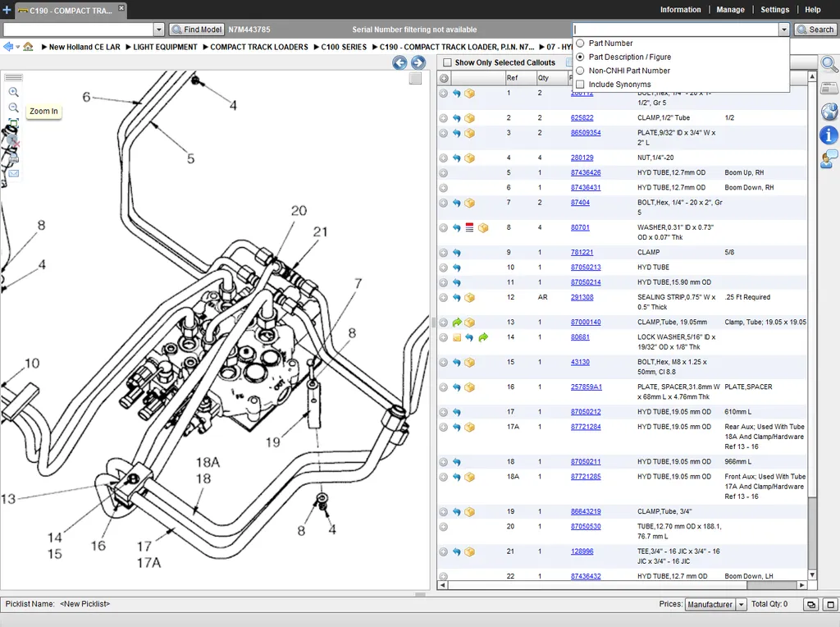
Task: Open the blue information icon in right sidebar
Action: 829,135
